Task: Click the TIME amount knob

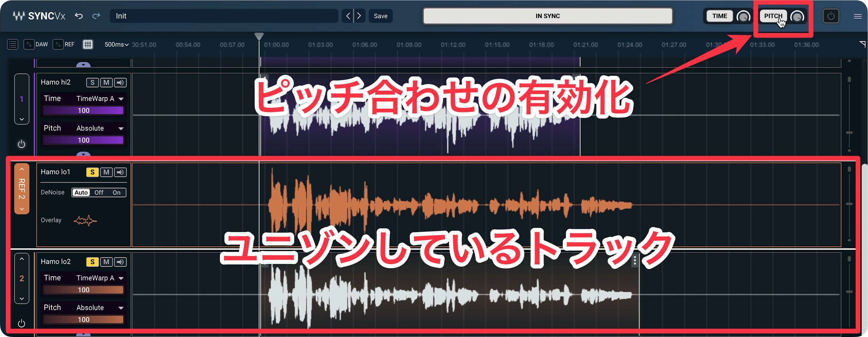Action: (743, 16)
